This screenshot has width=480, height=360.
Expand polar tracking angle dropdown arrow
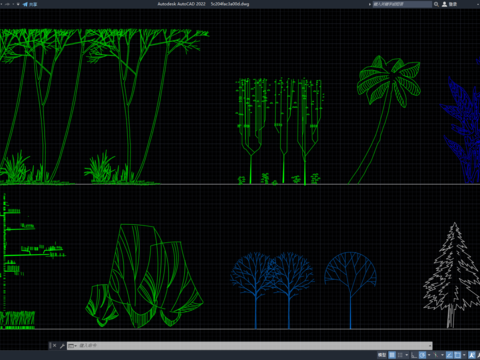tap(429, 355)
